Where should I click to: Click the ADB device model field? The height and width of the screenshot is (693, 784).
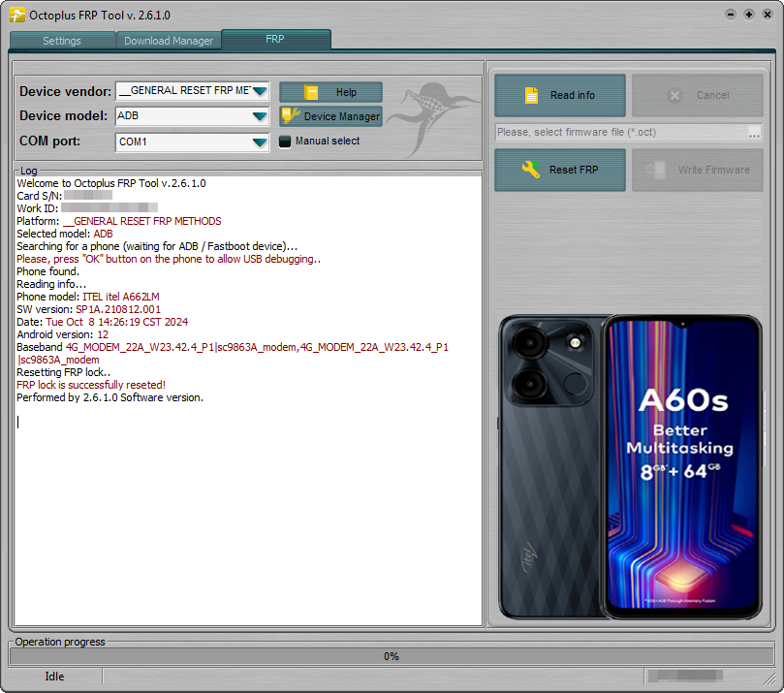pos(193,116)
